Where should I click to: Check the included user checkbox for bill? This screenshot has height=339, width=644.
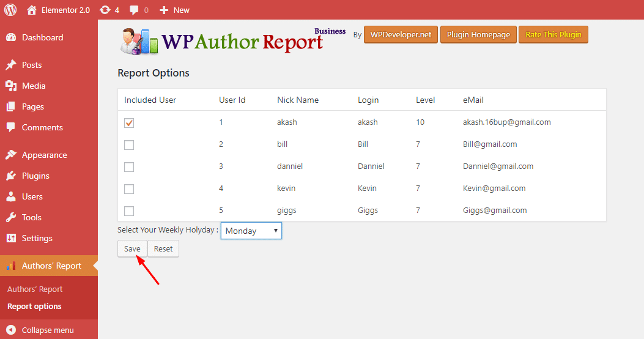click(129, 144)
